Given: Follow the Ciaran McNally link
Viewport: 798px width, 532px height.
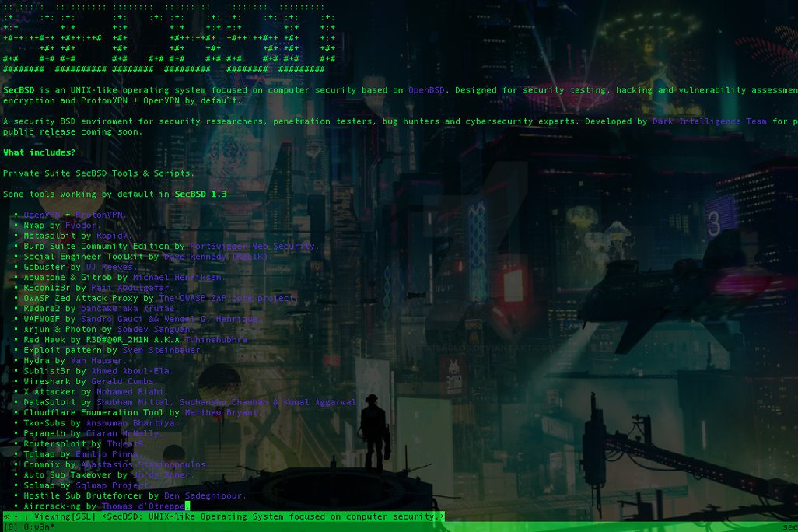Looking at the screenshot, I should [123, 434].
